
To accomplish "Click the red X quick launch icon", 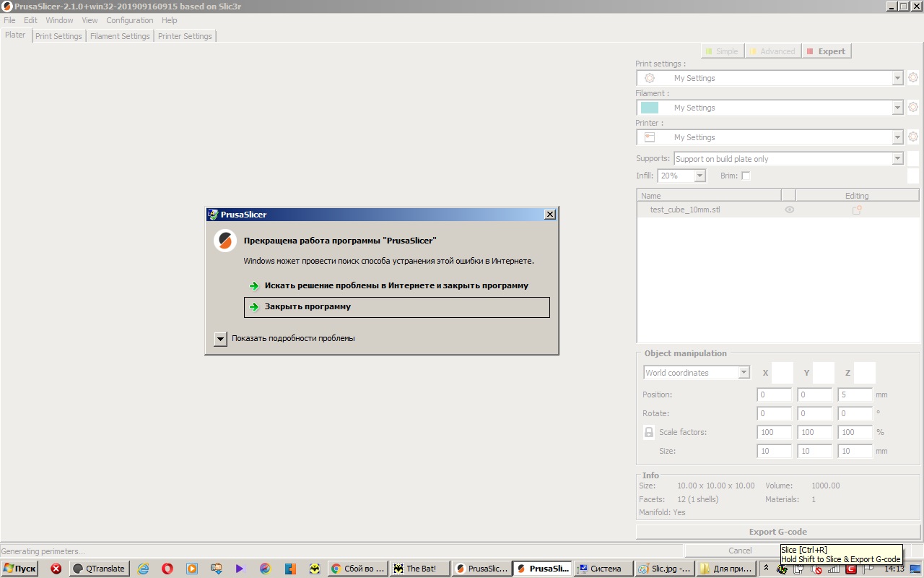I will (x=56, y=569).
